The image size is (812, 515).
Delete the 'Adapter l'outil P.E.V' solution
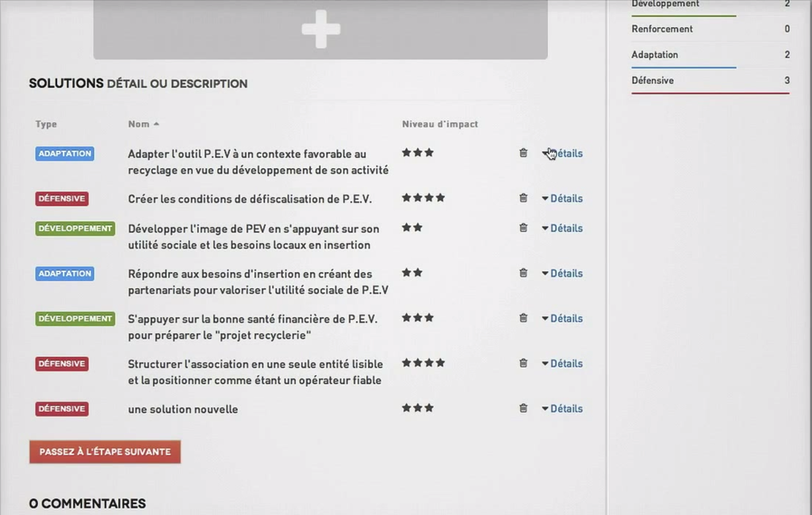point(523,153)
